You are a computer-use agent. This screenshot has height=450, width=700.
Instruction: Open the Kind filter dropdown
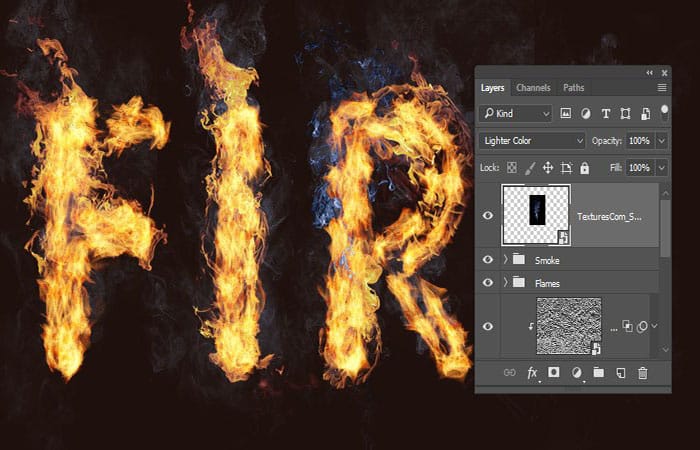click(516, 113)
